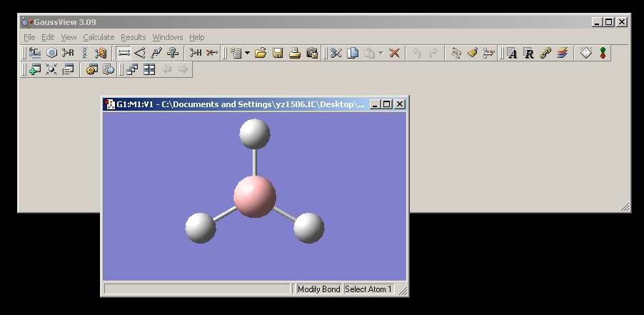Delete with the red X icon
Screen dimensions: 644x315
point(394,53)
